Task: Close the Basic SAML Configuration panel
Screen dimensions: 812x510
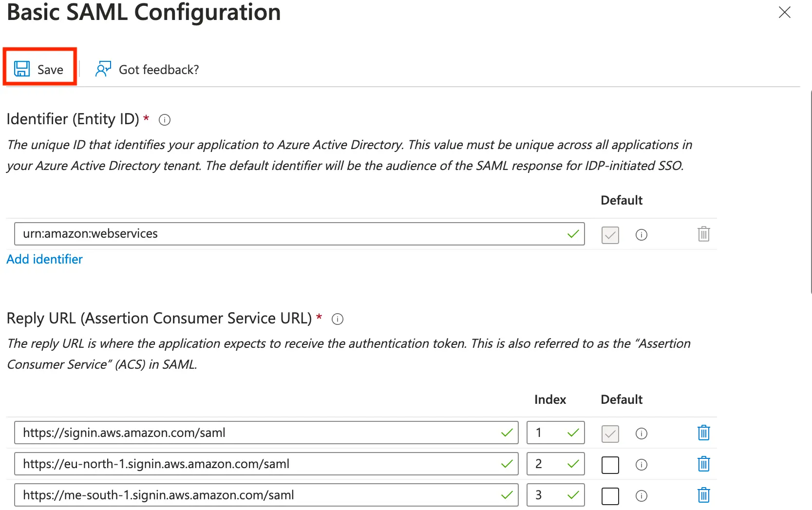Action: pos(784,12)
